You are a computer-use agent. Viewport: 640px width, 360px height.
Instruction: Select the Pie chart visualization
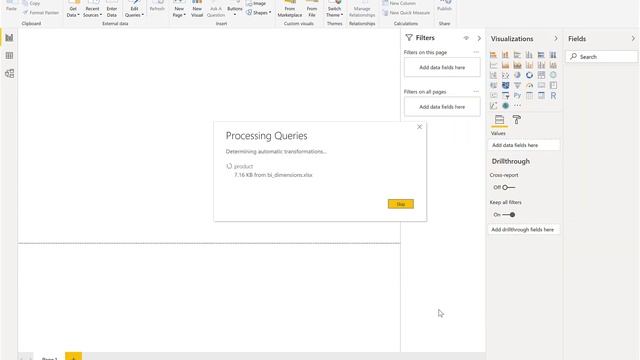tap(517, 75)
